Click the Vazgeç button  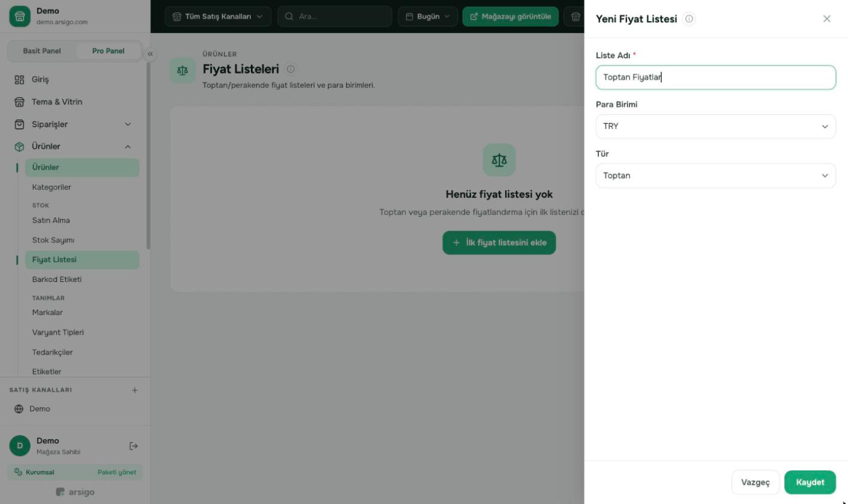point(756,482)
